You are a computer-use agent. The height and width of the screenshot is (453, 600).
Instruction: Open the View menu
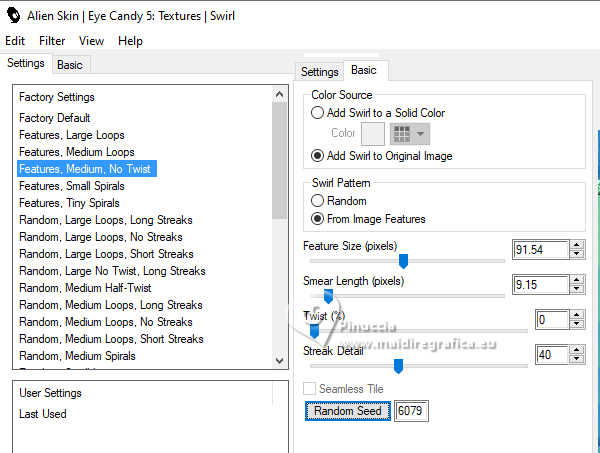[91, 41]
